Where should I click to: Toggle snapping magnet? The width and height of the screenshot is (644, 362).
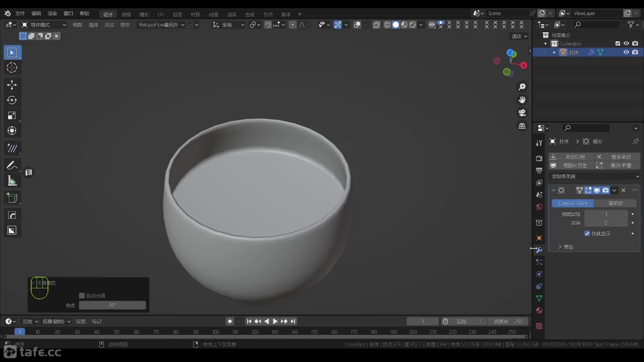pyautogui.click(x=268, y=25)
